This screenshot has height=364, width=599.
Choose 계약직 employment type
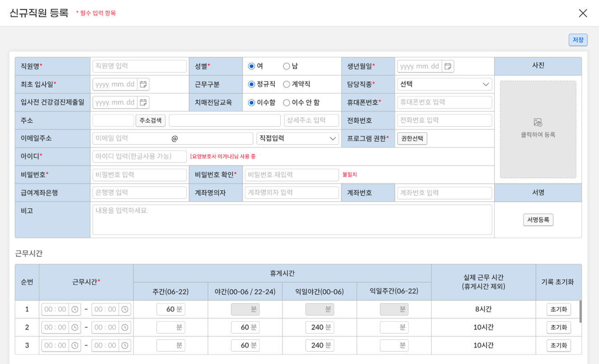tap(286, 84)
